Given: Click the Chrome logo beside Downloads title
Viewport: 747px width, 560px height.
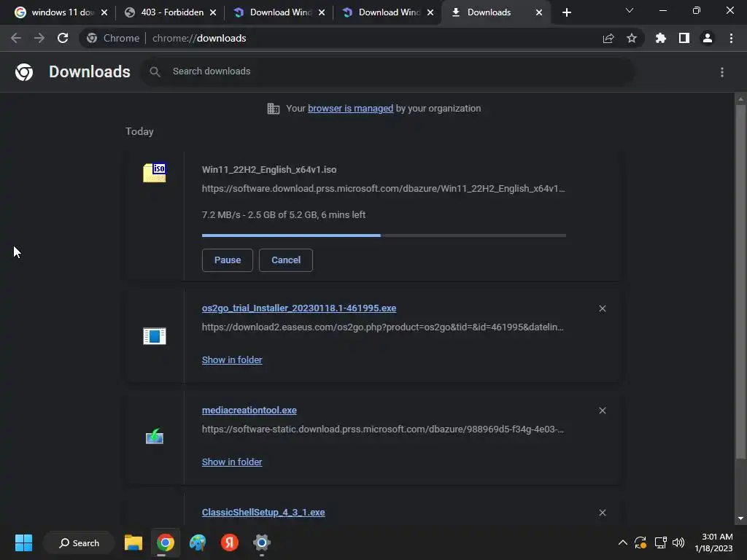Looking at the screenshot, I should 24,72.
